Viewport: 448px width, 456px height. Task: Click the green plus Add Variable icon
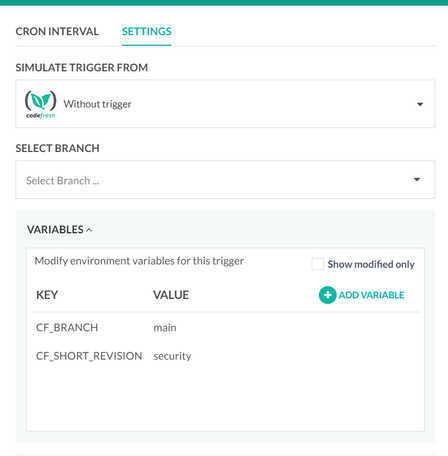(x=327, y=295)
